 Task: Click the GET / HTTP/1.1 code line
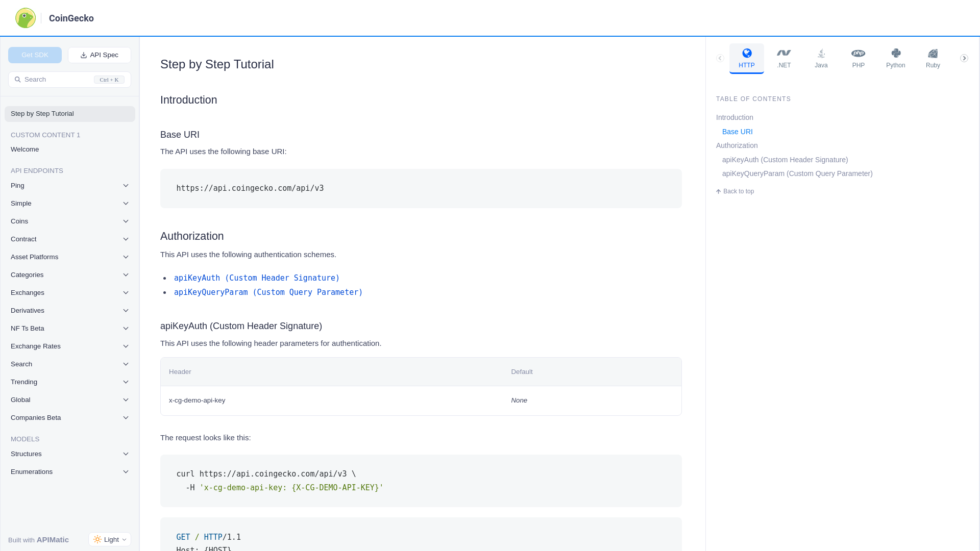[208, 537]
